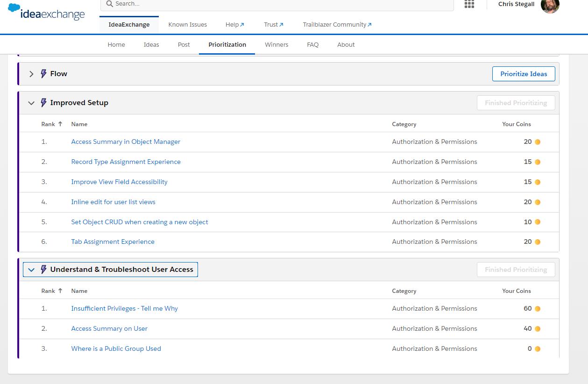
Task: Open the Trailblazer Community external link
Action: (337, 25)
